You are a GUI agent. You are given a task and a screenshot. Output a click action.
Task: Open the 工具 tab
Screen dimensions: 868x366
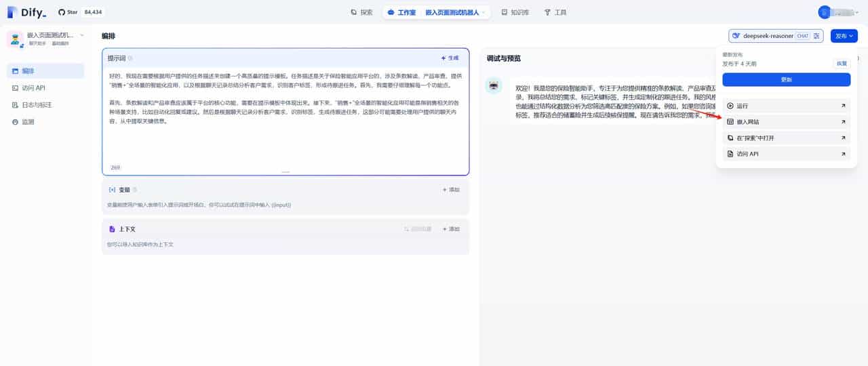point(555,12)
